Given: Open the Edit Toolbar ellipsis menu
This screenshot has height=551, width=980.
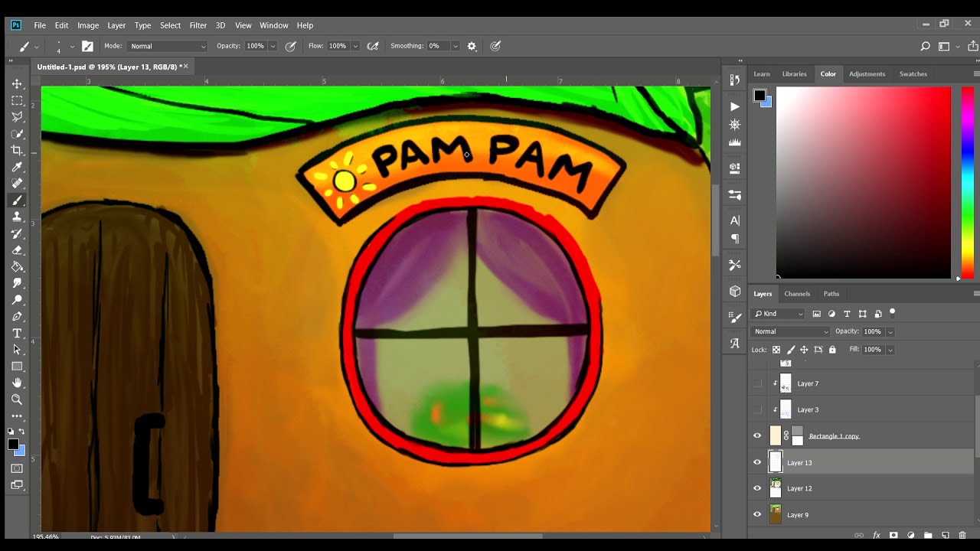Looking at the screenshot, I should pos(17,416).
